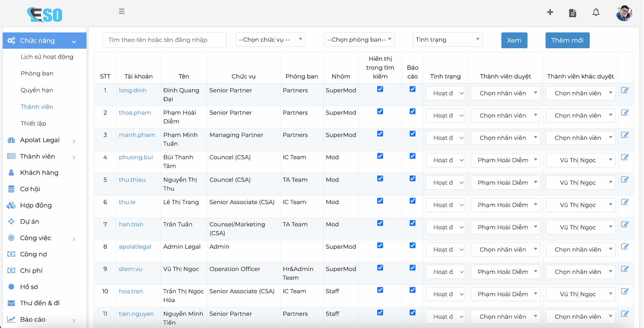
Task: Click the plus icon in top header
Action: coord(550,12)
